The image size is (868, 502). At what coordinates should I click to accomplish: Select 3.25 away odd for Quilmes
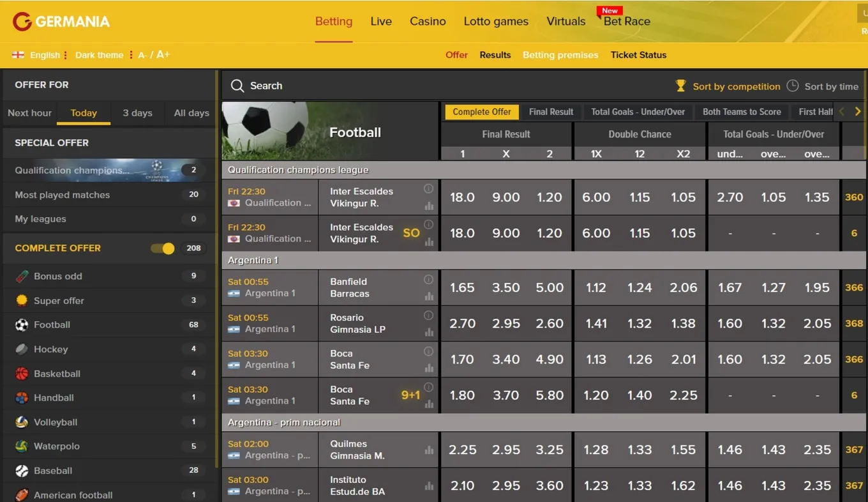click(550, 450)
